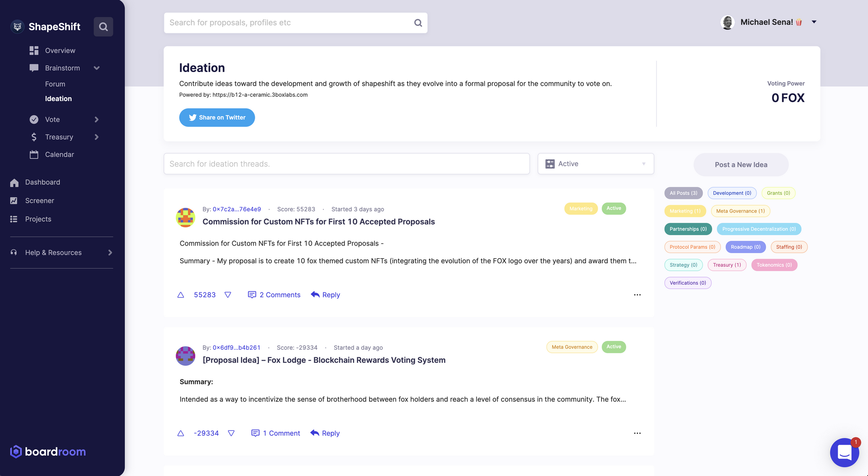This screenshot has width=868, height=476.
Task: Focus the ideation threads search field
Action: coord(346,164)
